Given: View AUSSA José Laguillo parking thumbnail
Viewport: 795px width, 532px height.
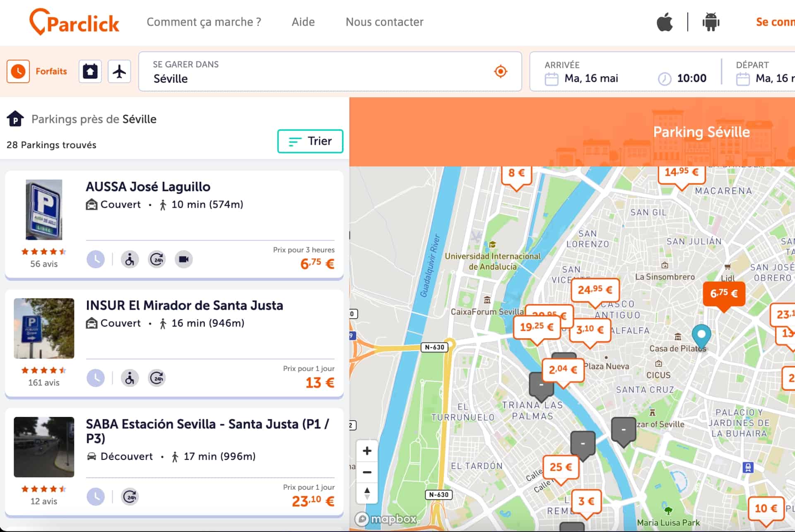Looking at the screenshot, I should (x=44, y=209).
